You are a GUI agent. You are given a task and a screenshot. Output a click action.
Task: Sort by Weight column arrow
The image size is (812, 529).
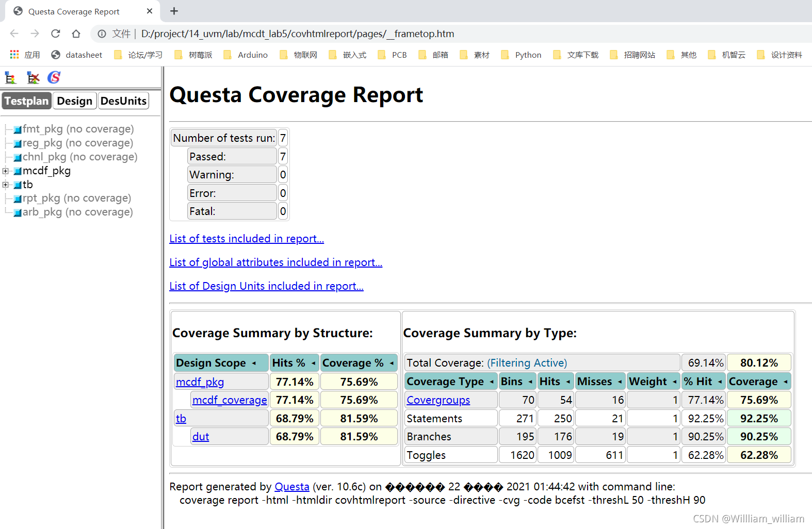click(675, 382)
